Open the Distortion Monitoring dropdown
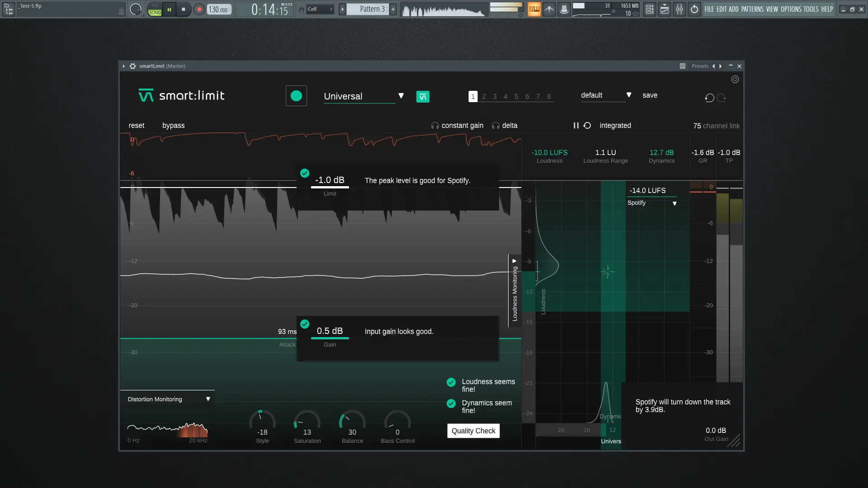Screen dimensions: 868x488 point(208,399)
